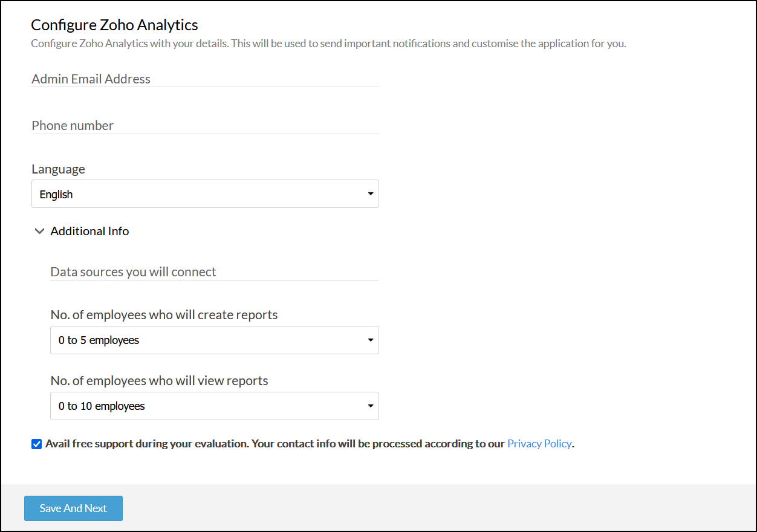Click the Configure Zoho Analytics heading
Viewport: 757px width, 532px height.
point(115,25)
